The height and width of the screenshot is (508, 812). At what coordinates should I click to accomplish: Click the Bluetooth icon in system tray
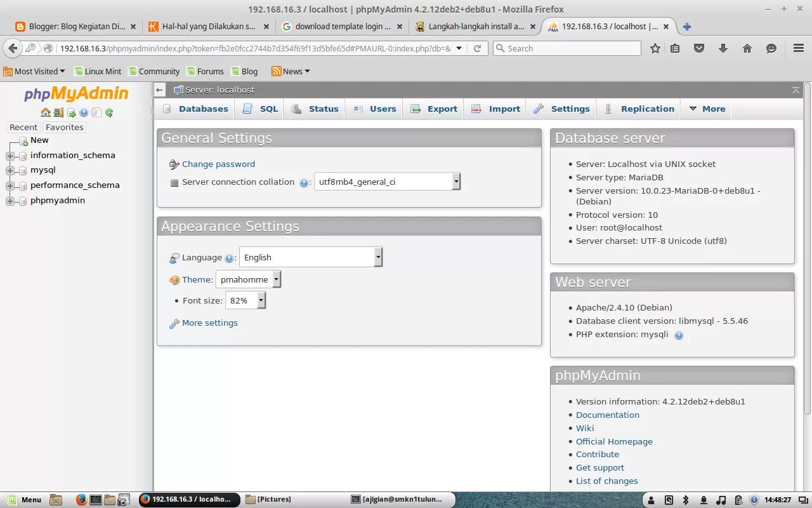point(686,500)
